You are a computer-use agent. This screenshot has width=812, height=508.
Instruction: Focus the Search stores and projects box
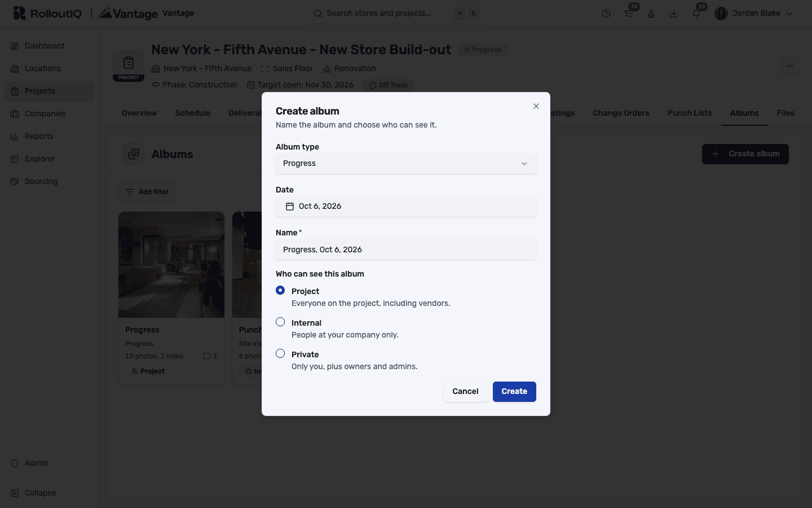pos(395,14)
